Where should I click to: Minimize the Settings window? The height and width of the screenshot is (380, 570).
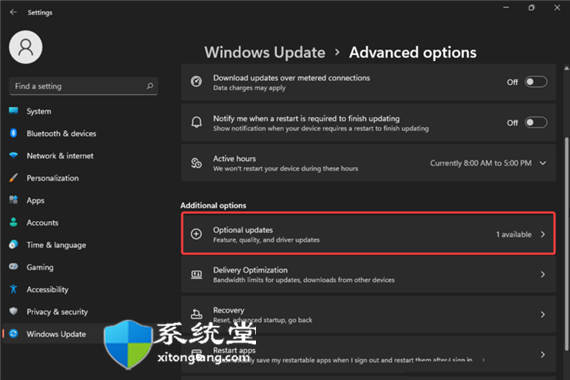(x=506, y=7)
